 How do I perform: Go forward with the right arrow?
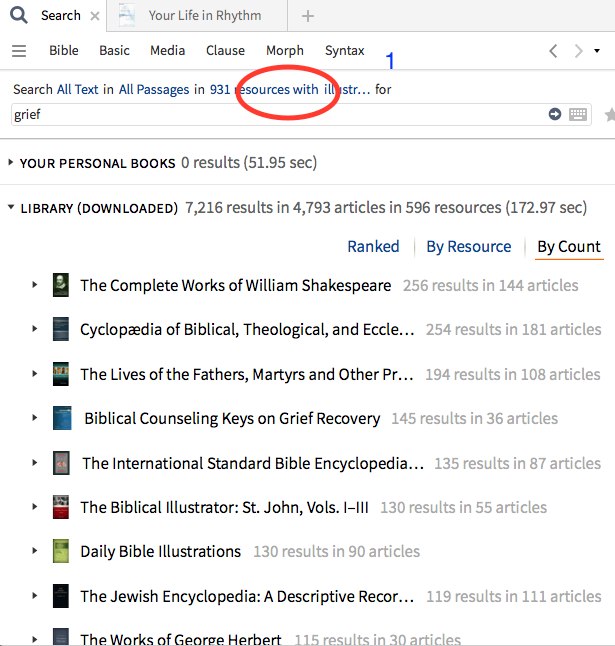(579, 51)
